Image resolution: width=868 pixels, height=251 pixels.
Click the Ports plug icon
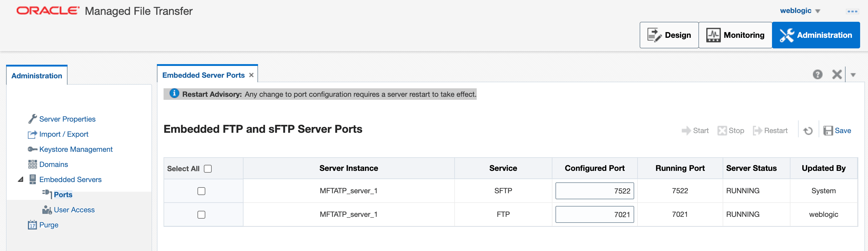47,194
